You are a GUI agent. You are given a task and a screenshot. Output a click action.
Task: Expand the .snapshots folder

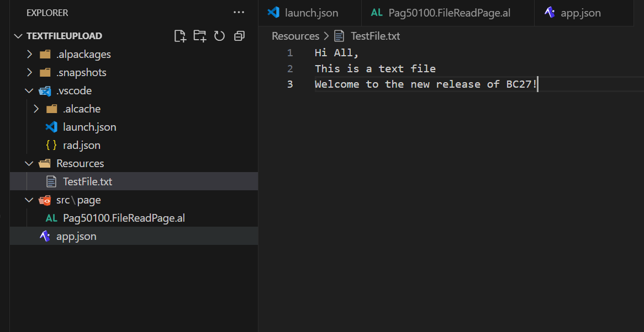tap(30, 73)
